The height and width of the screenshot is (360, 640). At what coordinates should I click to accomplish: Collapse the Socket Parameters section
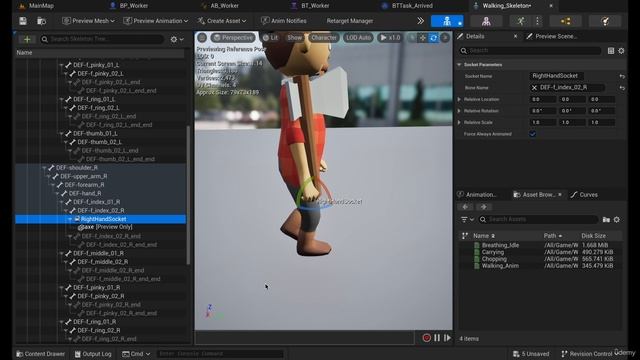[459, 65]
